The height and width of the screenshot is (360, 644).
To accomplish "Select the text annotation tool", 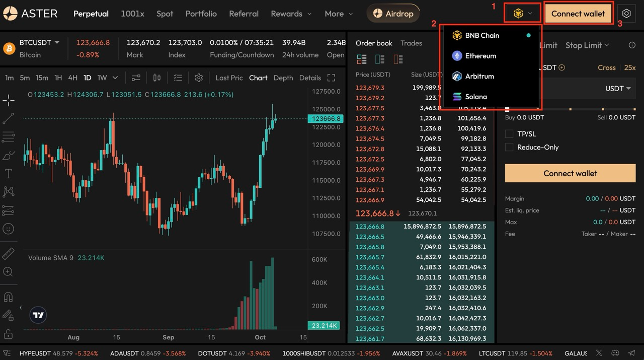I will [x=9, y=174].
